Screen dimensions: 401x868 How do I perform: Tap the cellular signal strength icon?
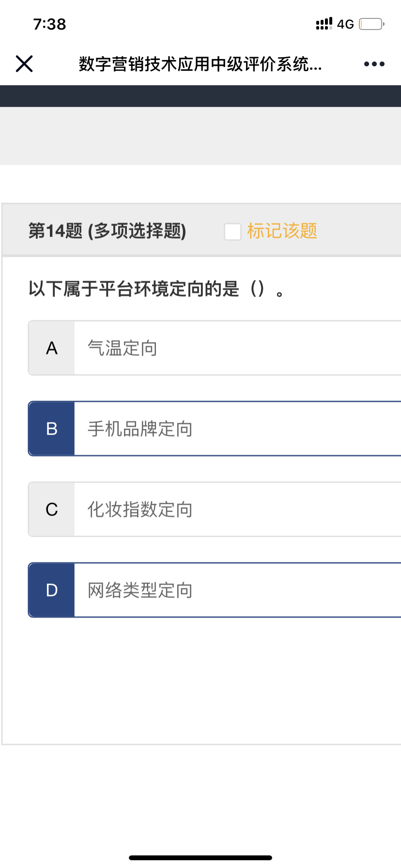[324, 24]
